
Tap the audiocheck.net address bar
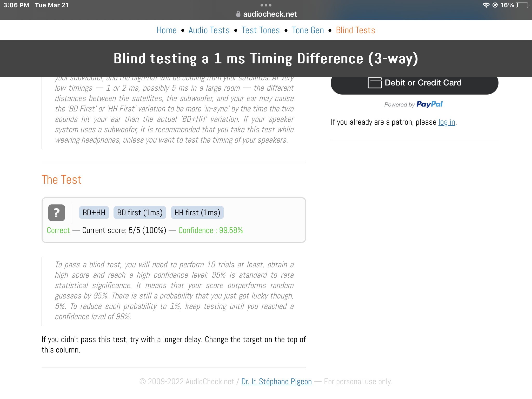266,14
